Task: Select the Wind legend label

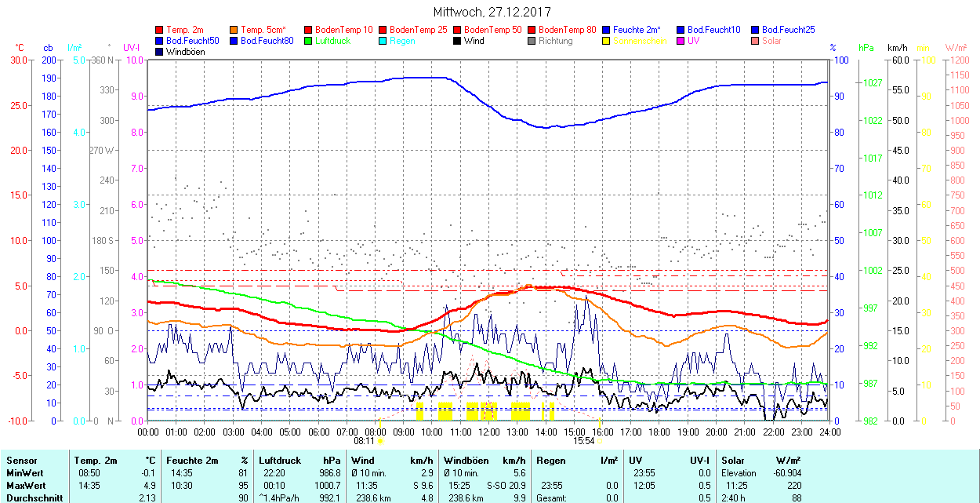Action: [x=474, y=41]
